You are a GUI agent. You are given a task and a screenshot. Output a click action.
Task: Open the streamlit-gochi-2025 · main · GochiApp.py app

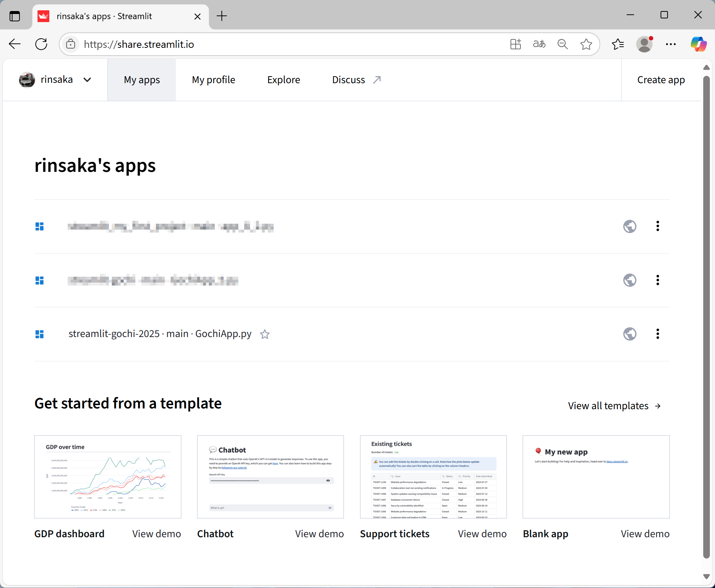[x=160, y=334]
